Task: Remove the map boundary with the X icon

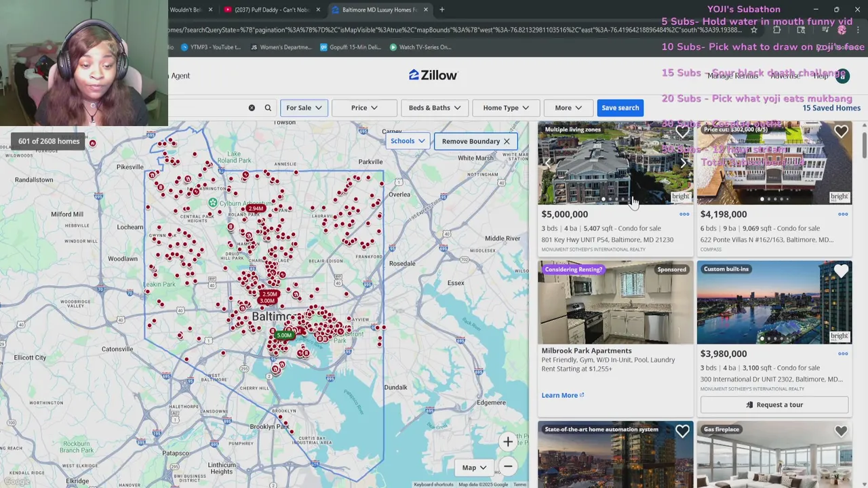Action: (507, 141)
